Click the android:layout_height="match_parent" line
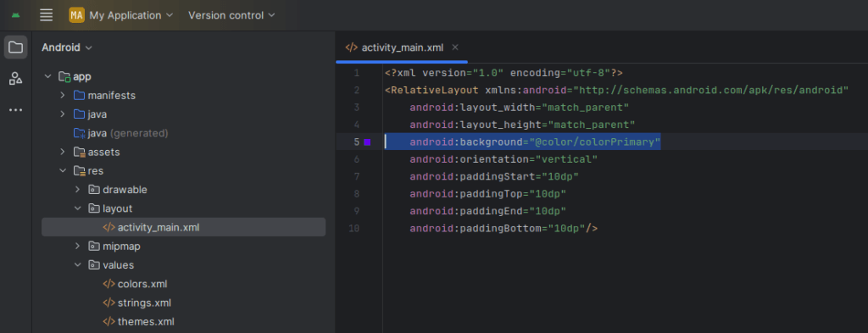This screenshot has width=868, height=333. [x=522, y=125]
